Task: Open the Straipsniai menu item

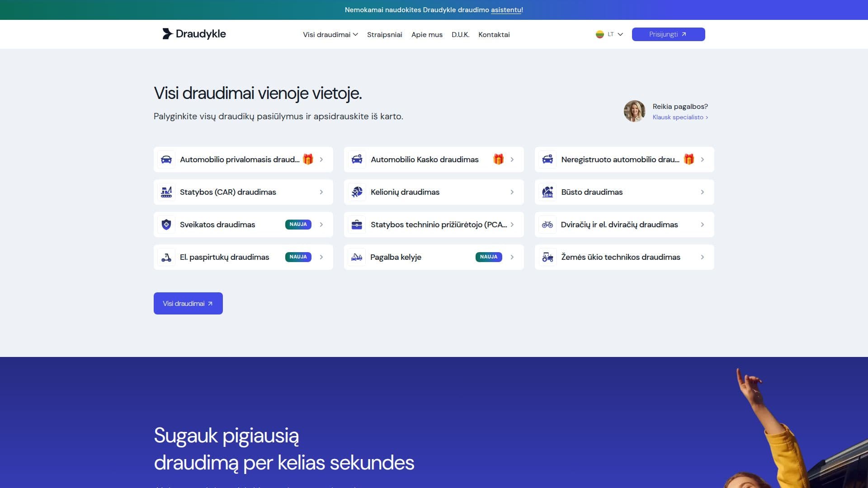Action: tap(385, 35)
